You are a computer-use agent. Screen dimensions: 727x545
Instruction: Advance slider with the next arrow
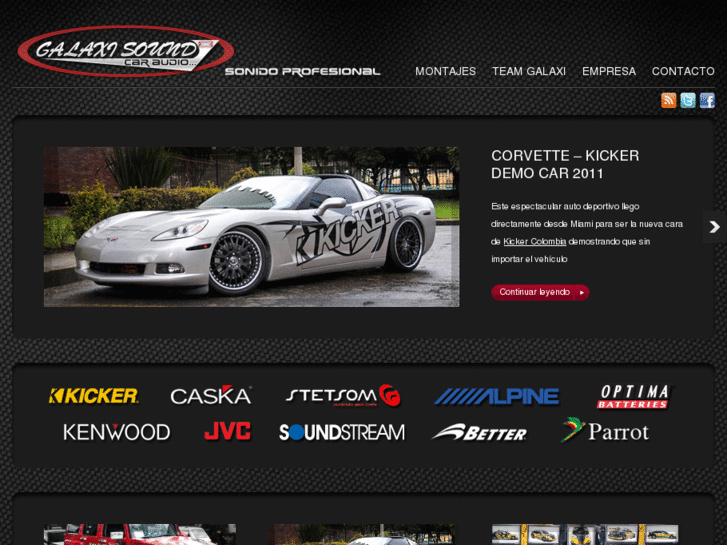coord(714,227)
